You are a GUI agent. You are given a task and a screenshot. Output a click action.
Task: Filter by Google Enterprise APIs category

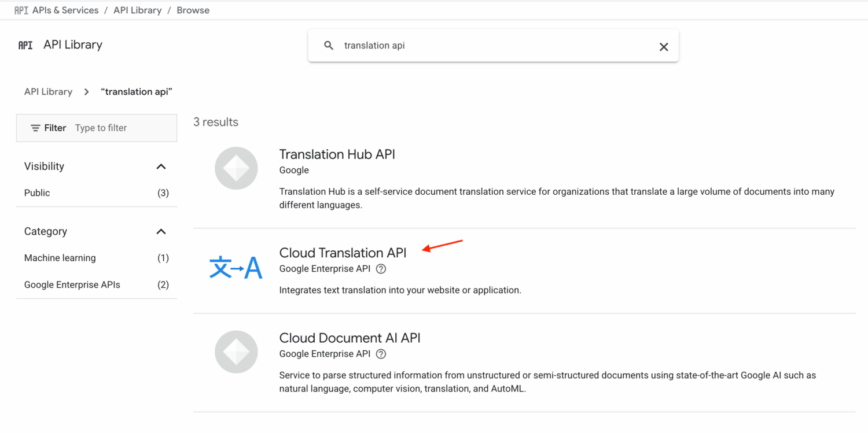pos(72,285)
